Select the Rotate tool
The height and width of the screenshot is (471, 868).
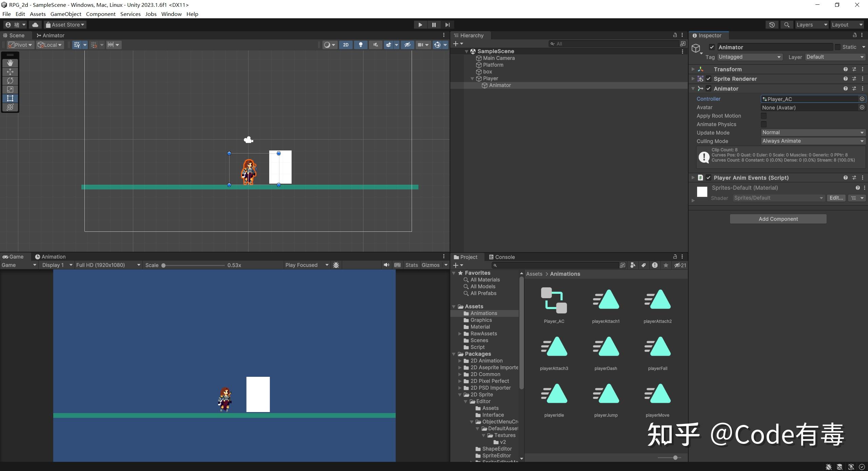pyautogui.click(x=10, y=81)
